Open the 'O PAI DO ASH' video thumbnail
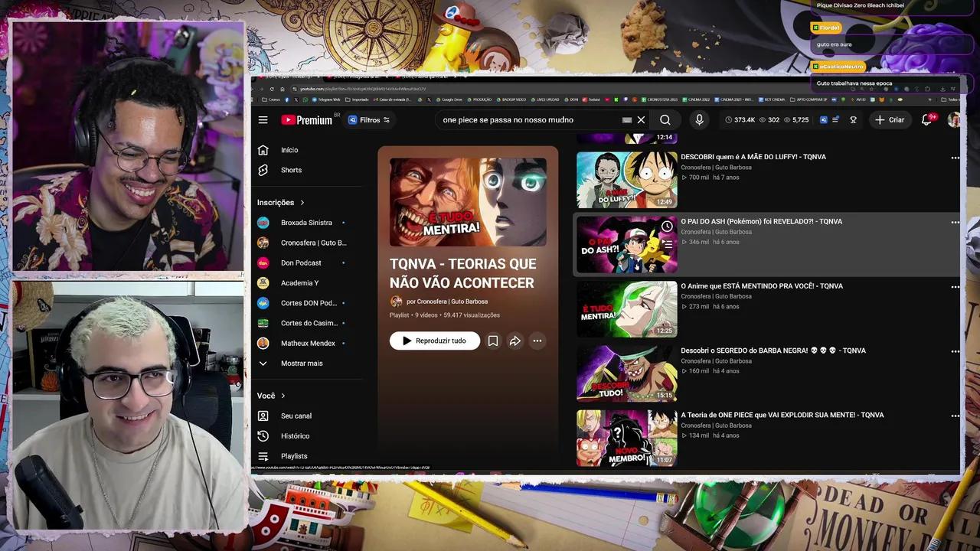Viewport: 980px width, 551px height. (x=627, y=244)
